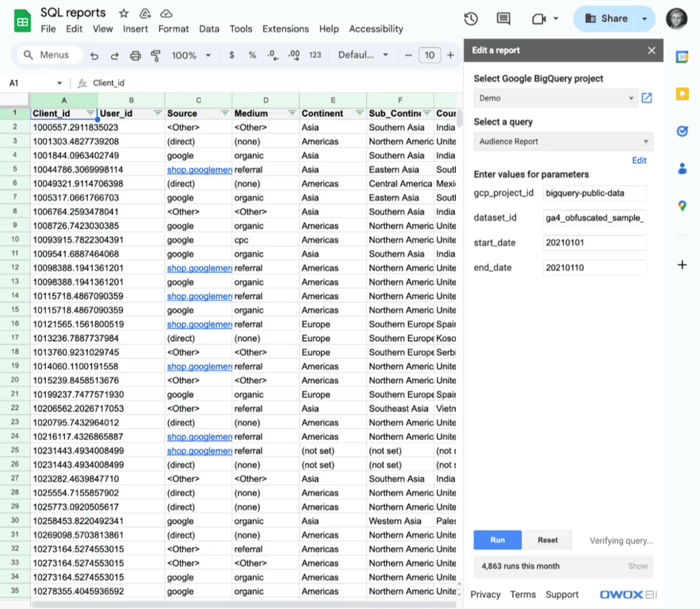
Task: Open the name box dropdown arrow
Action: (59, 83)
